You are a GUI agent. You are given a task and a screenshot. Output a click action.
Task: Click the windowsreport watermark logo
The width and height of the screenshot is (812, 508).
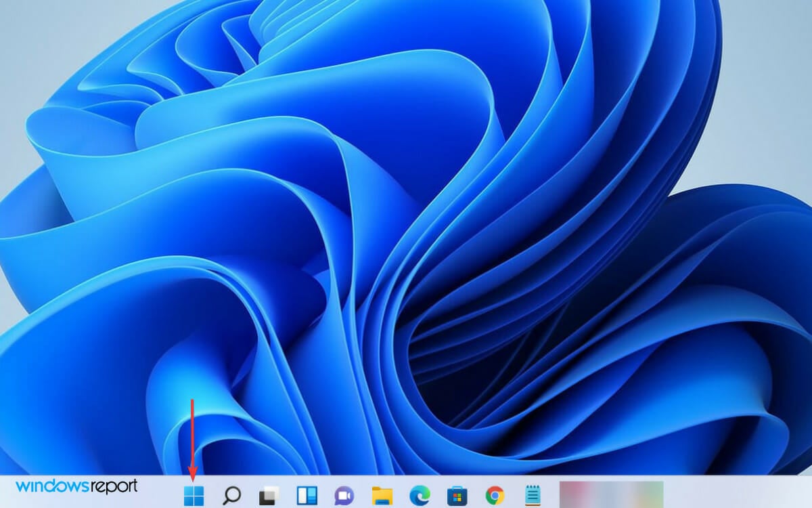[x=76, y=486]
